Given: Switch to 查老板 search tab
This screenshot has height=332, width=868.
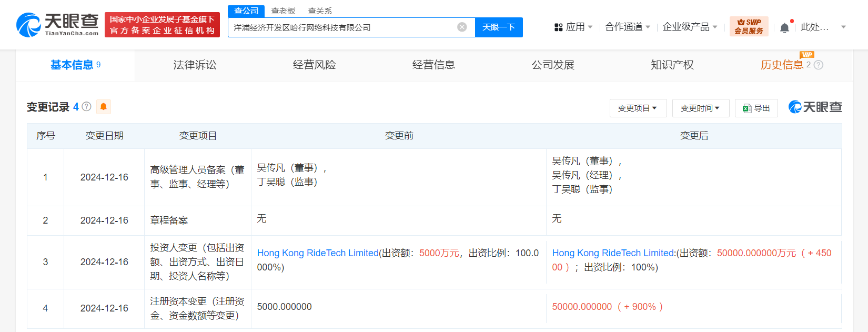Looking at the screenshot, I should 283,11.
